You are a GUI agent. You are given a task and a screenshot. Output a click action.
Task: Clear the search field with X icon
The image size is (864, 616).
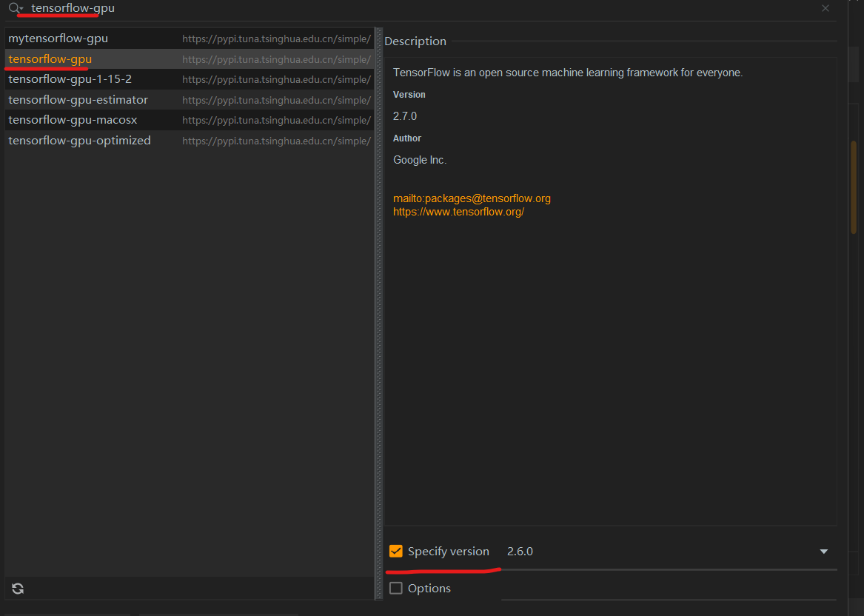point(826,8)
